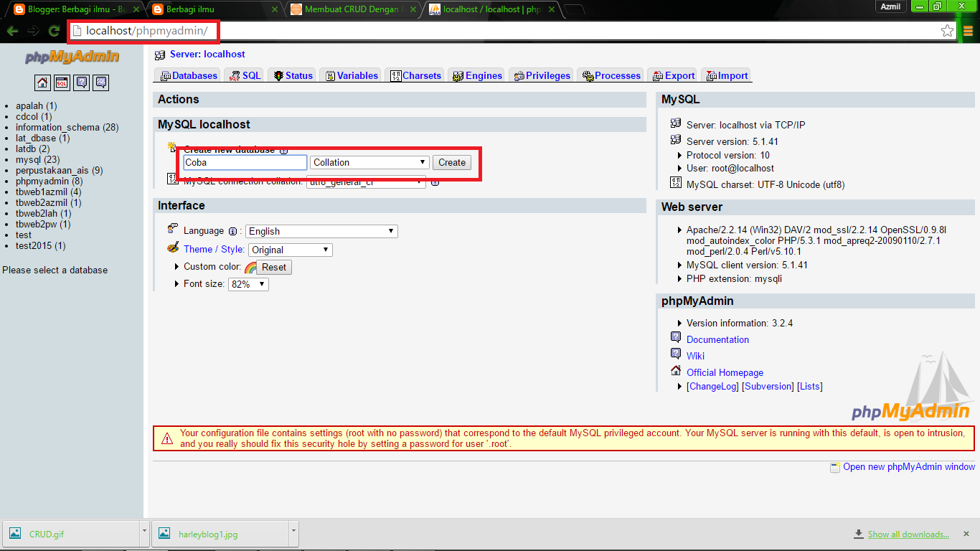This screenshot has height=551, width=980.
Task: Open the Language dropdown
Action: (321, 231)
